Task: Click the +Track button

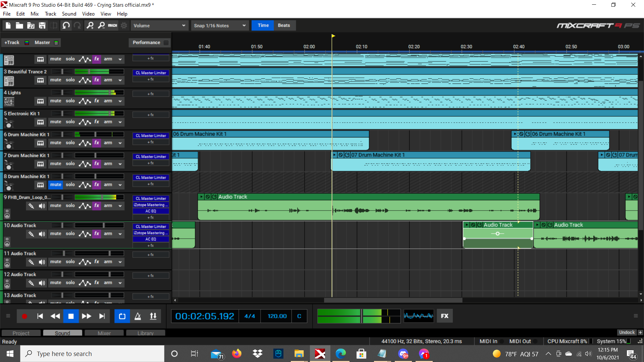Action: click(x=12, y=43)
